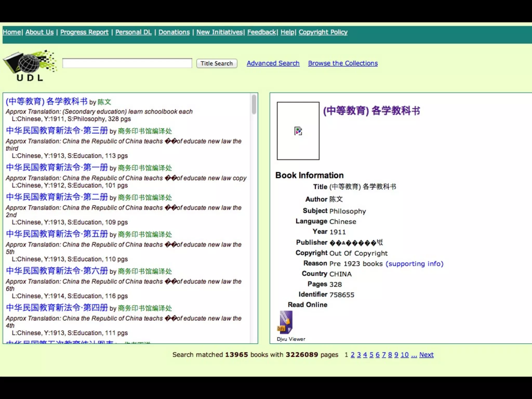Click the title search text field
Screen dimensions: 532x399
pos(127,63)
